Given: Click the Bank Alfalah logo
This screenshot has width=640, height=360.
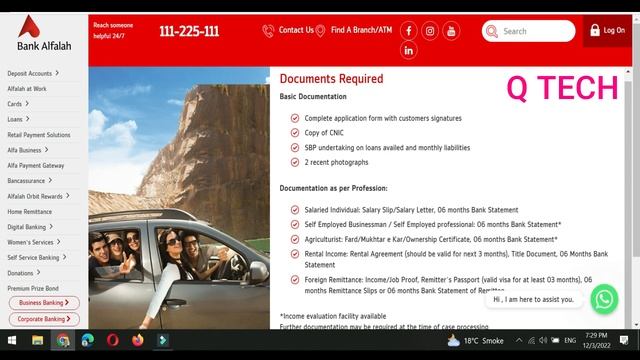Looking at the screenshot, I should coord(44,33).
